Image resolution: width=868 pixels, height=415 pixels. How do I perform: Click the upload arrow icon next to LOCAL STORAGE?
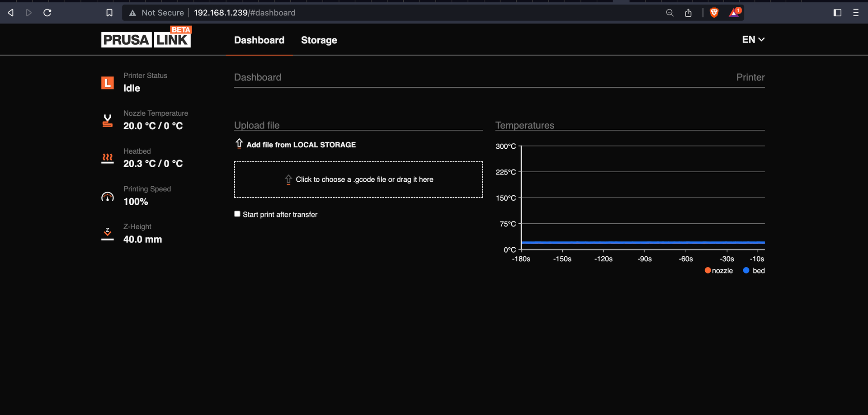click(x=240, y=144)
